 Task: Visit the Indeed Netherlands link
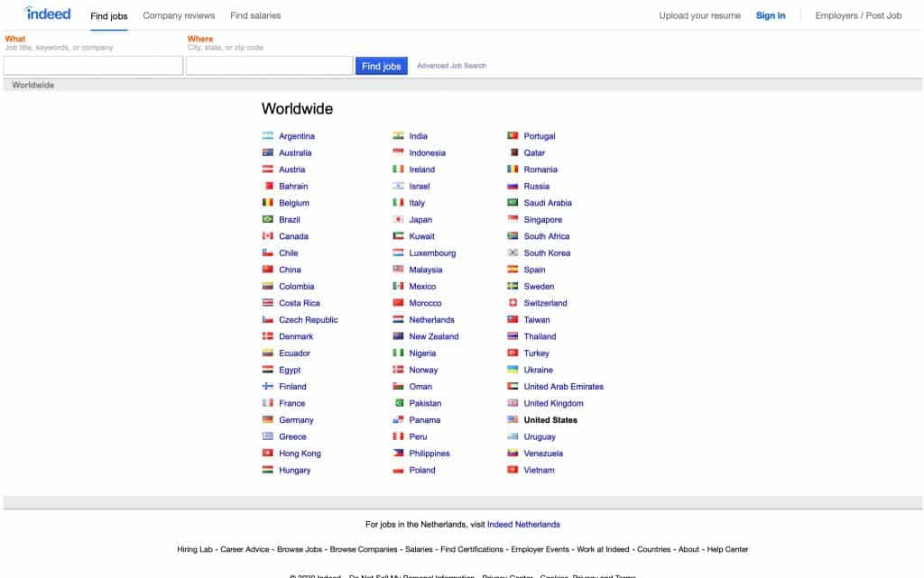[523, 524]
